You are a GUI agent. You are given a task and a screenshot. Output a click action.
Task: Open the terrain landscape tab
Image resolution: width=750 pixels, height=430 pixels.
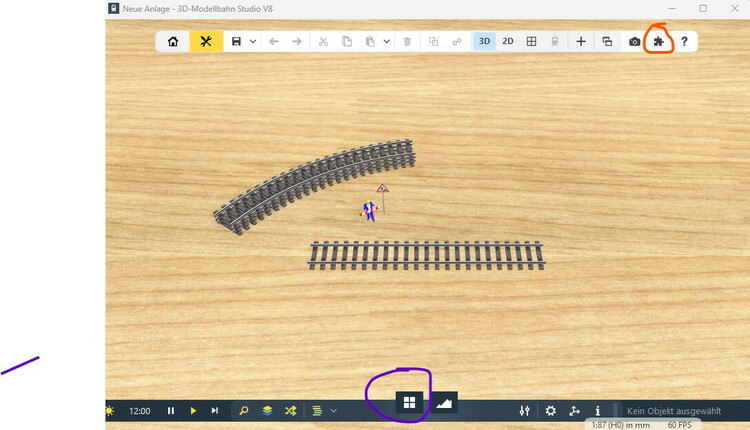[x=444, y=403]
